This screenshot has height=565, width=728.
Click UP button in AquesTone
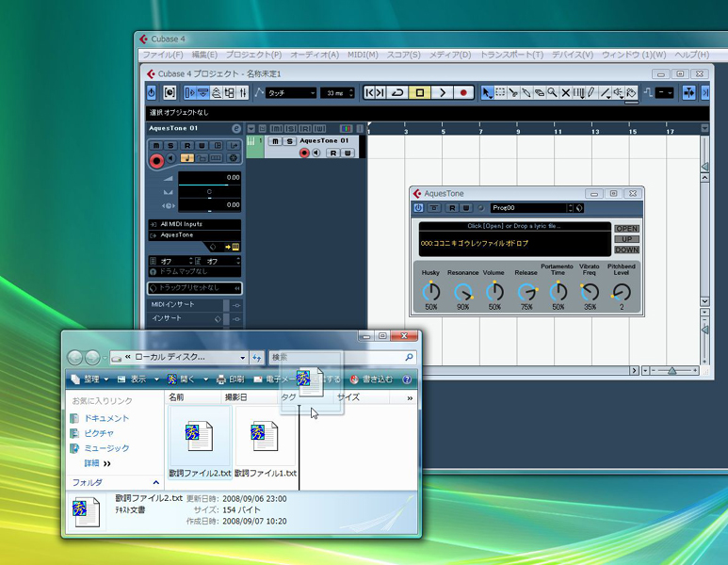tap(627, 239)
